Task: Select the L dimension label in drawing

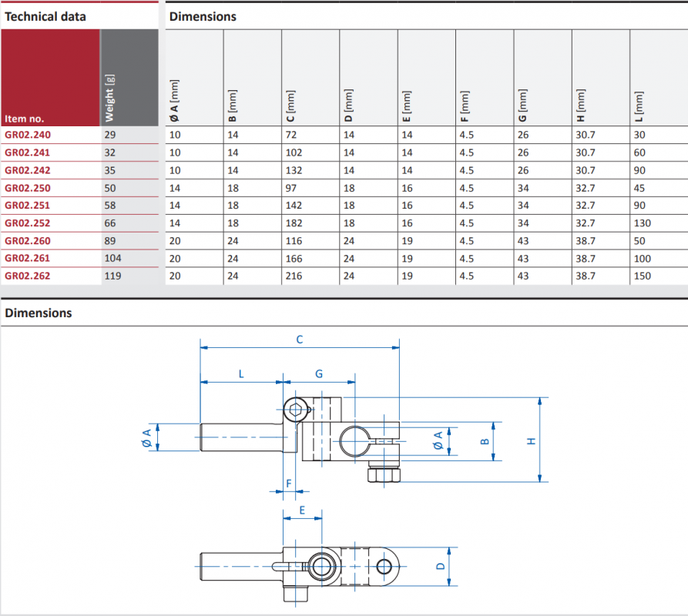Action: coord(241,374)
